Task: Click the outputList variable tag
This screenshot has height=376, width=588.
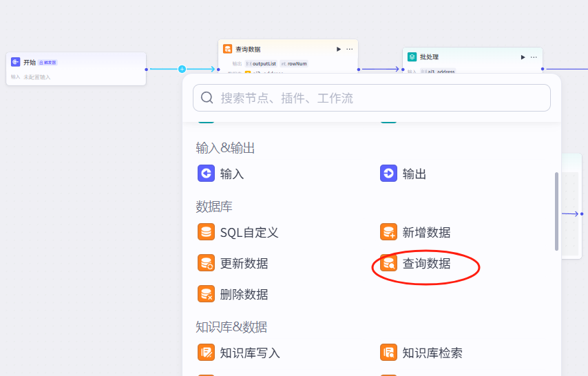Action: [261, 64]
